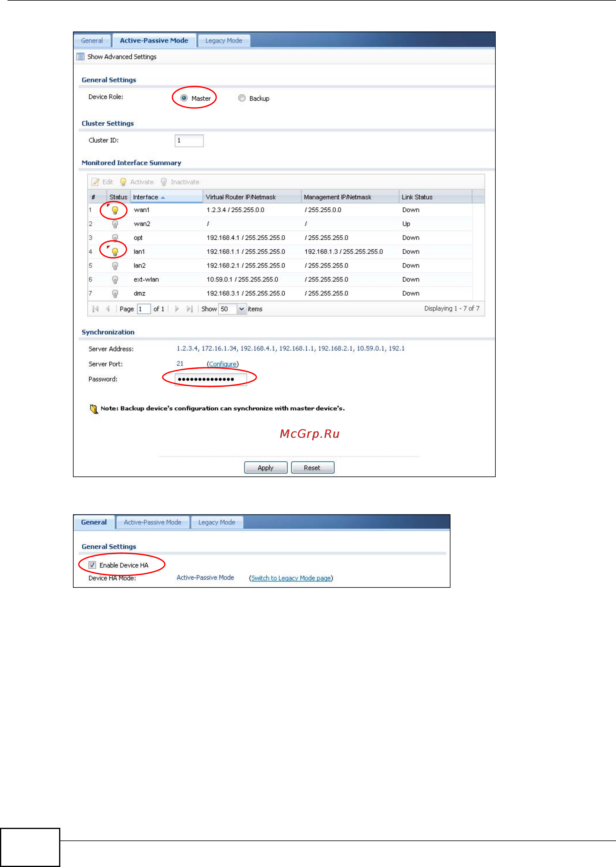Click the Status column header

118,197
